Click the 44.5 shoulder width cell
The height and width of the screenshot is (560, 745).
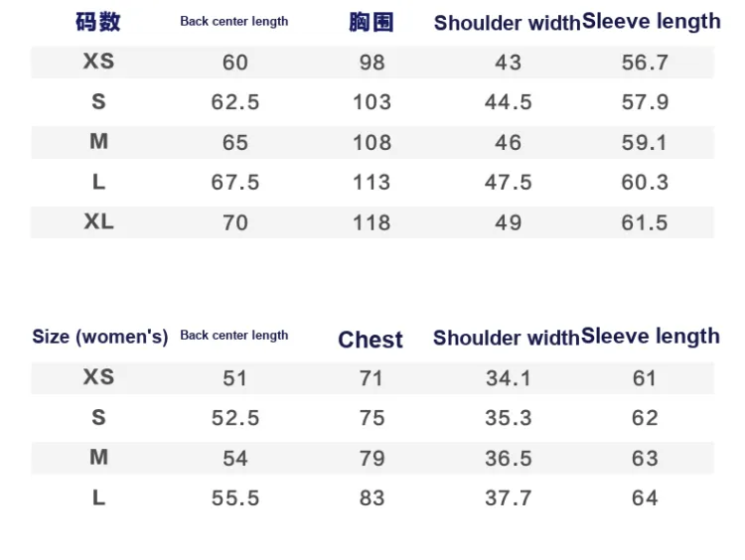(508, 102)
